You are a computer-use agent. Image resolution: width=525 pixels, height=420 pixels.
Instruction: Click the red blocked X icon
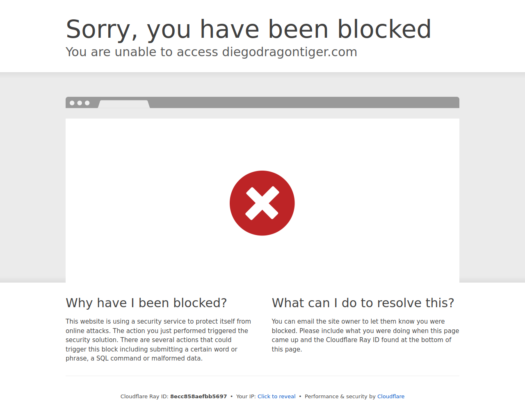point(262,203)
